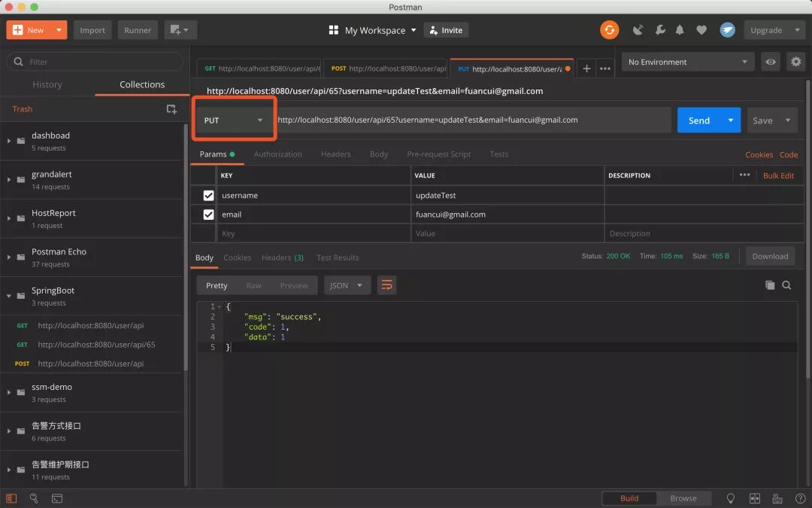812x508 pixels.
Task: Uncheck the email parameter checkbox
Action: pos(208,214)
